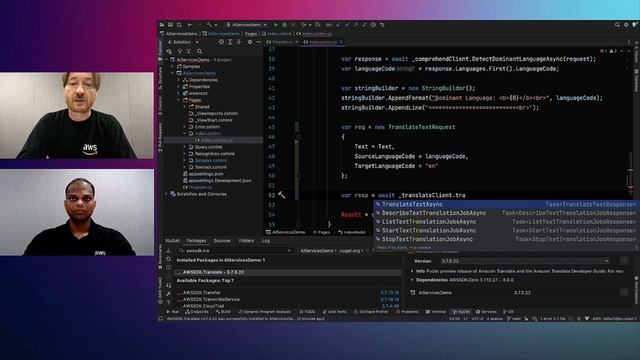Switch to NuGet Sources tab
The width and height of the screenshot is (640, 360).
(x=222, y=241)
